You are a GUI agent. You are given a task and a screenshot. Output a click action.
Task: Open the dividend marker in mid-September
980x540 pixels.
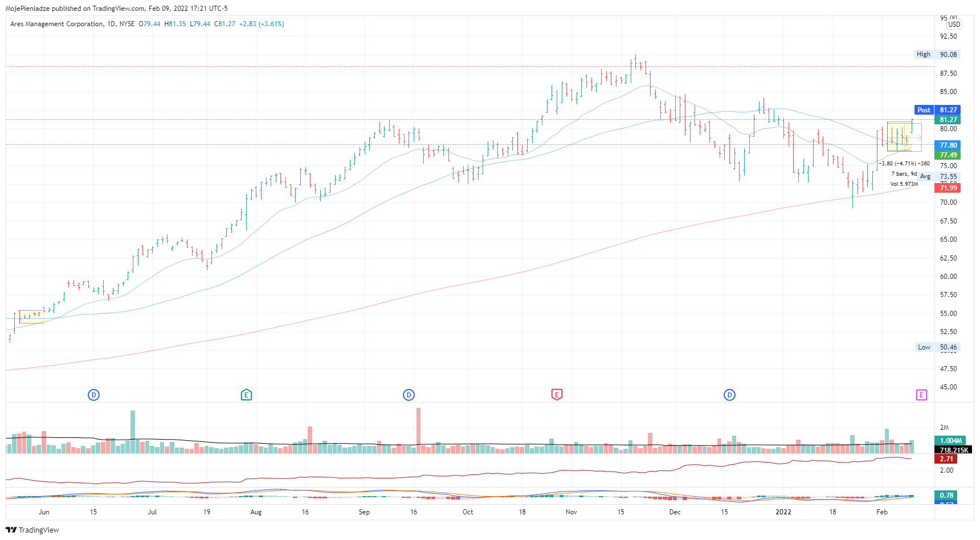coord(409,395)
